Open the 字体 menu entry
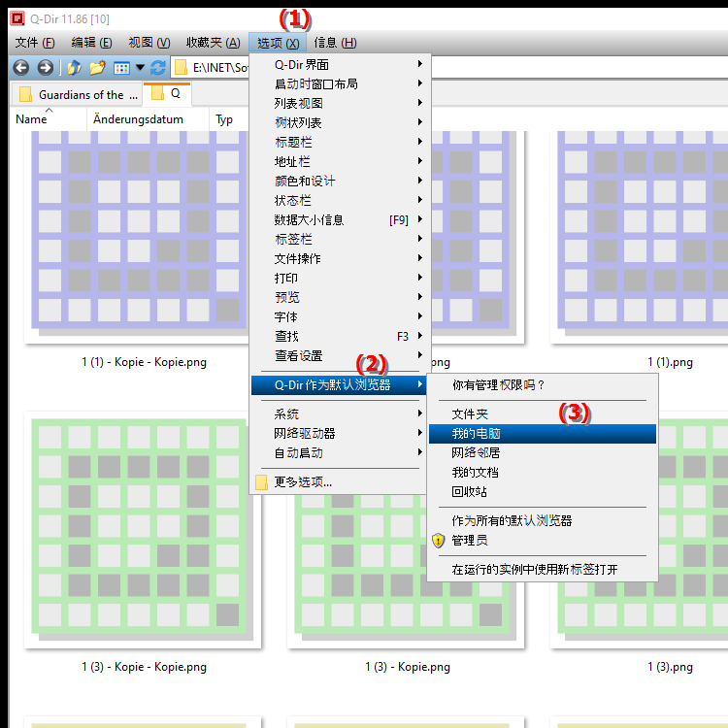 point(340,317)
